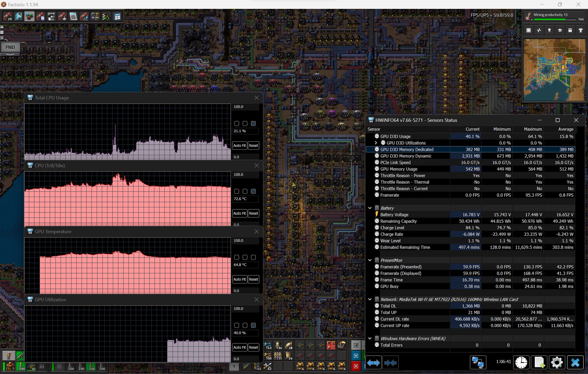Click the white square icon above the minimap
The width and height of the screenshot is (588, 374).
(528, 30)
